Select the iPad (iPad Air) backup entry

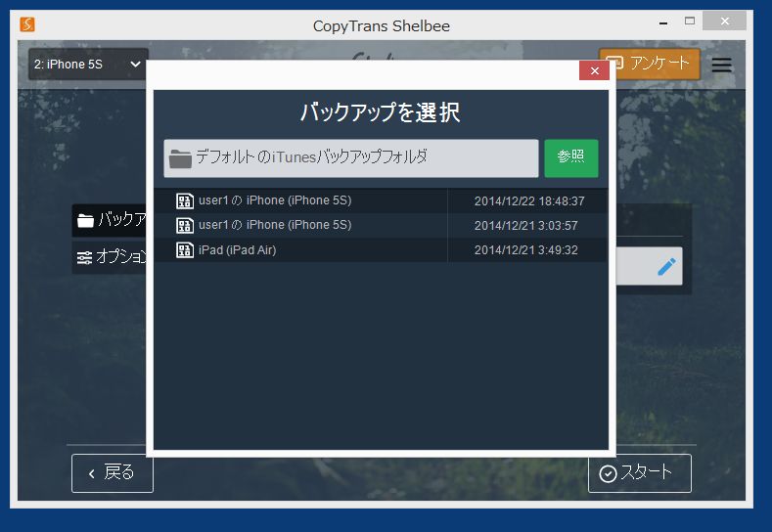(381, 250)
